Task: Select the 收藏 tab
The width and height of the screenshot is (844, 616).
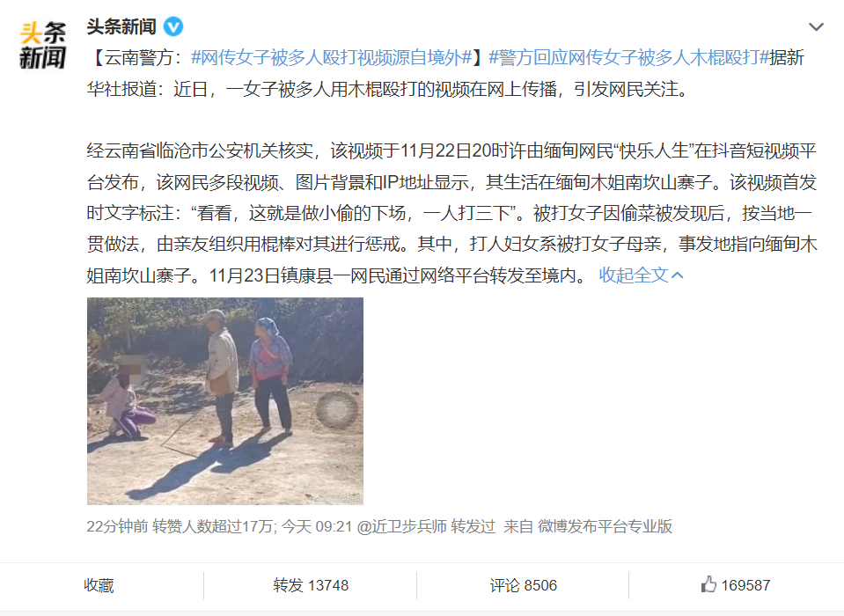Action: click(x=99, y=585)
